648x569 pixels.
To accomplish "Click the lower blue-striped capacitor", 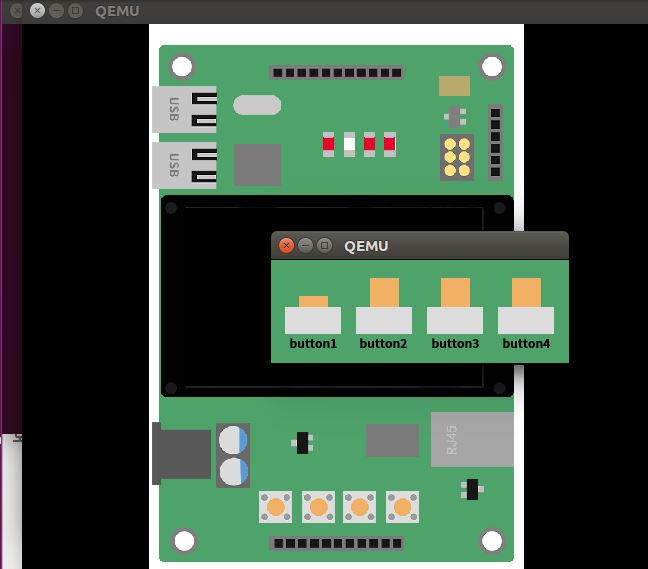I will click(233, 471).
